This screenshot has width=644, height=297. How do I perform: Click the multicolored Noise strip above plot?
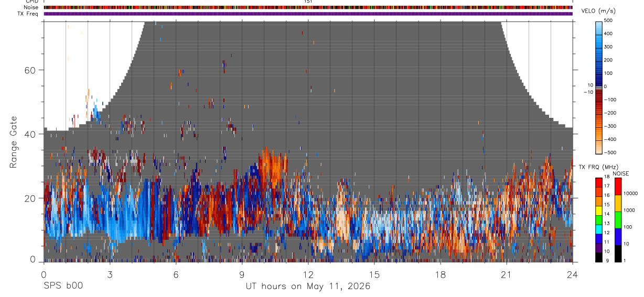tap(308, 7)
